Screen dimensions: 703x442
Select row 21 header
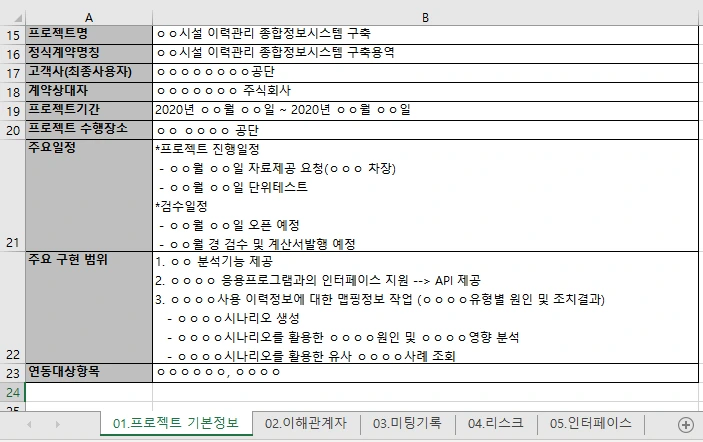pyautogui.click(x=13, y=195)
